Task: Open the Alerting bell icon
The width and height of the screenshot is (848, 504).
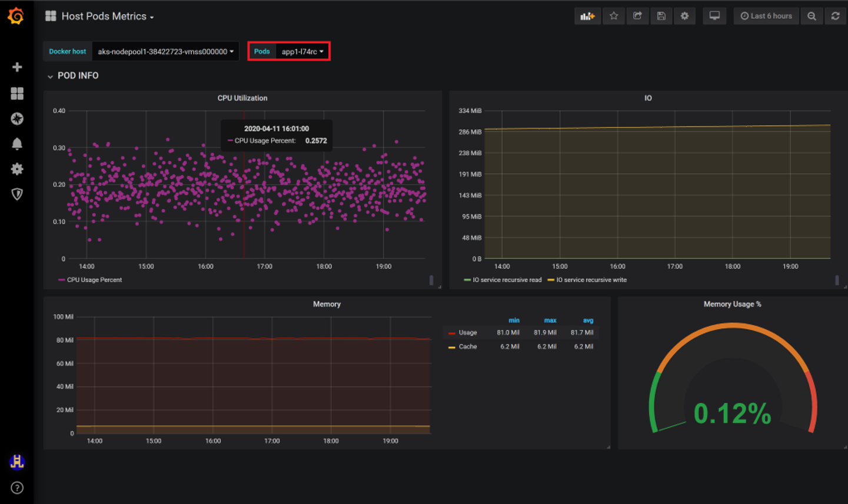Action: (17, 144)
